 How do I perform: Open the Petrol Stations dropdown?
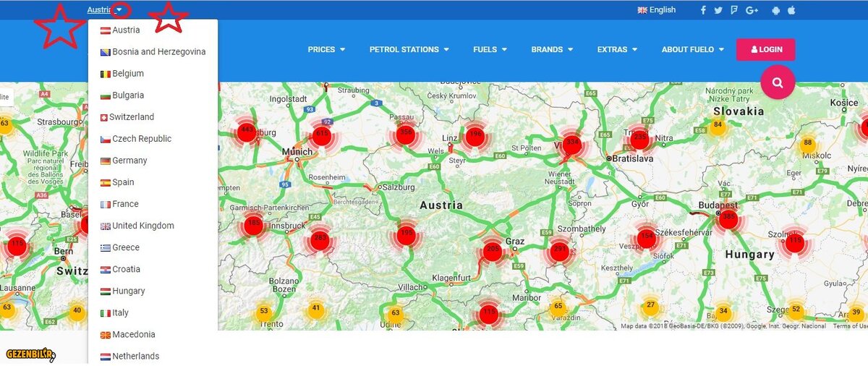click(x=409, y=50)
